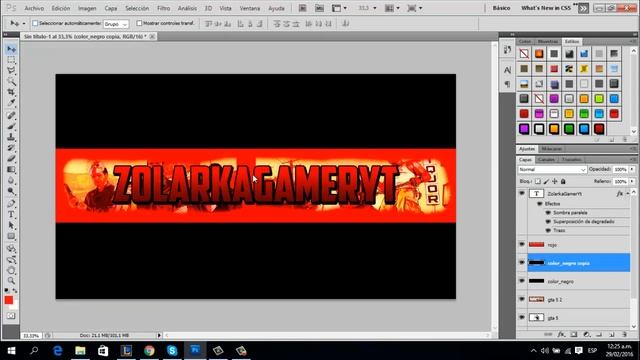Select the Quick Selection tool

11,81
